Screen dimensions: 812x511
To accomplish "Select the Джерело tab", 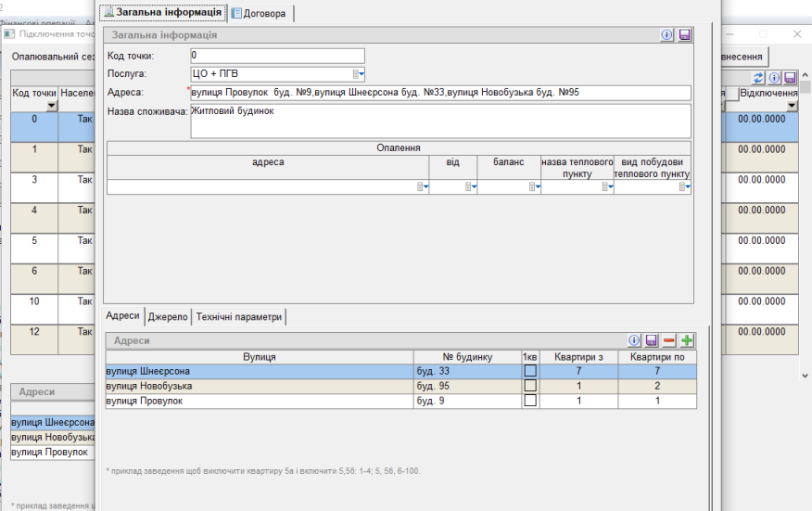I will [168, 317].
